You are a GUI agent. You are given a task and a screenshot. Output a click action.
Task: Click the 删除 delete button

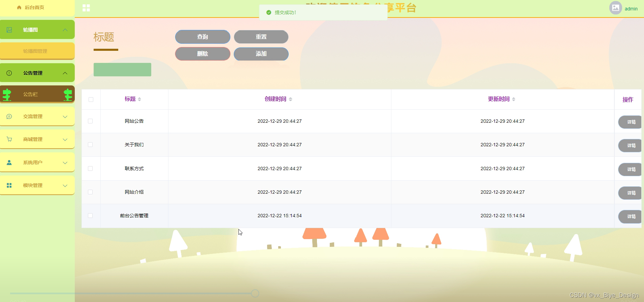(x=203, y=54)
